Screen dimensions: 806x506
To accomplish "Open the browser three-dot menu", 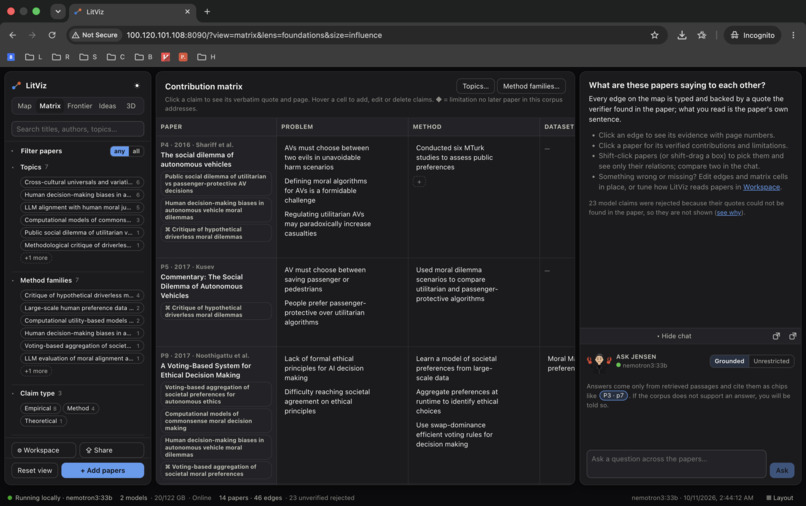I will 793,35.
